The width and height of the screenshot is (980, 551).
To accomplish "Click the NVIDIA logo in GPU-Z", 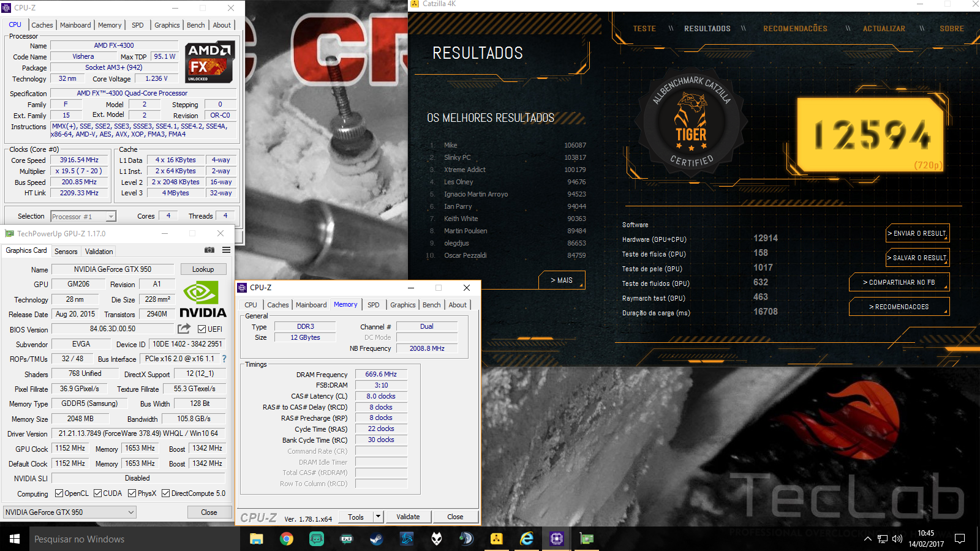I will 203,299.
